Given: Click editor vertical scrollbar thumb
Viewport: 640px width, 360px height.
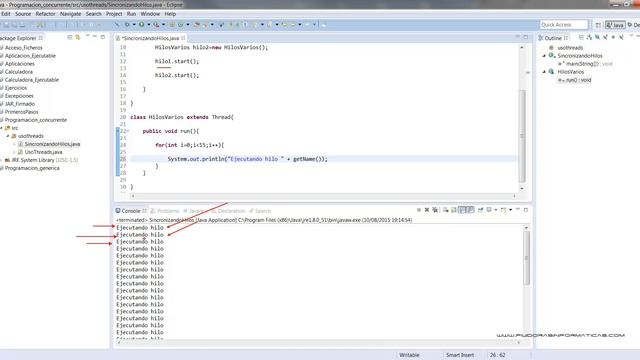Looking at the screenshot, I should point(522,136).
